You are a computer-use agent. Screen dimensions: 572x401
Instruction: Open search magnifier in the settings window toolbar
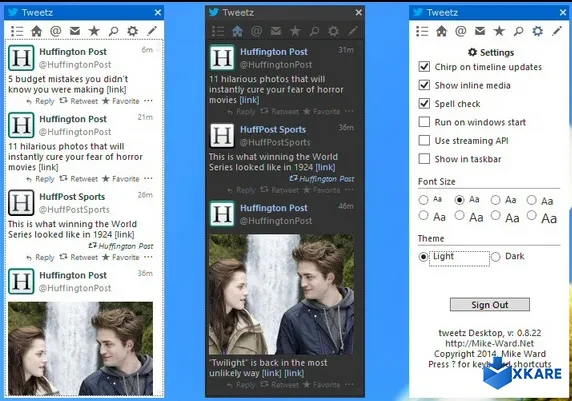(518, 31)
